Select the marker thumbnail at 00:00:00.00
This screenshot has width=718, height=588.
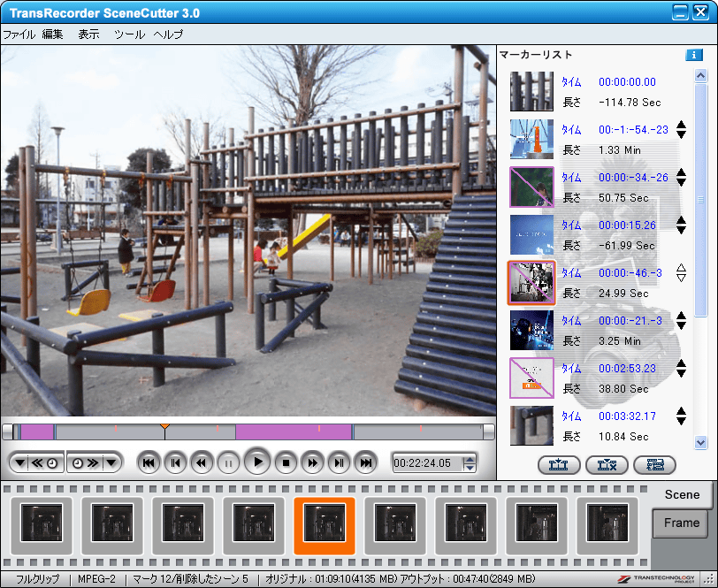pos(531,92)
